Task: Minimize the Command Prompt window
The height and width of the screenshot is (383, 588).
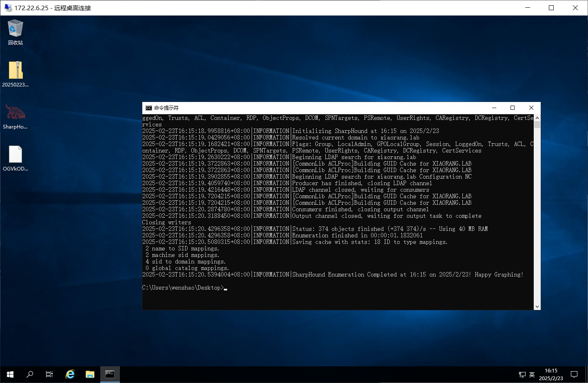Action: point(494,108)
